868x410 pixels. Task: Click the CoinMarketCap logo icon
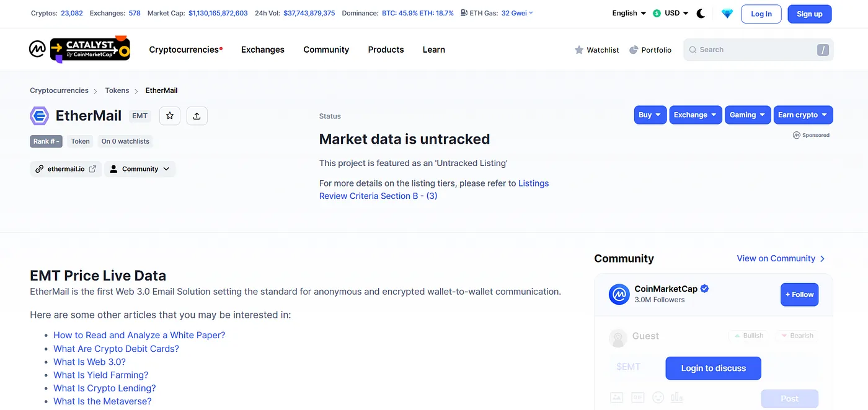pos(37,50)
